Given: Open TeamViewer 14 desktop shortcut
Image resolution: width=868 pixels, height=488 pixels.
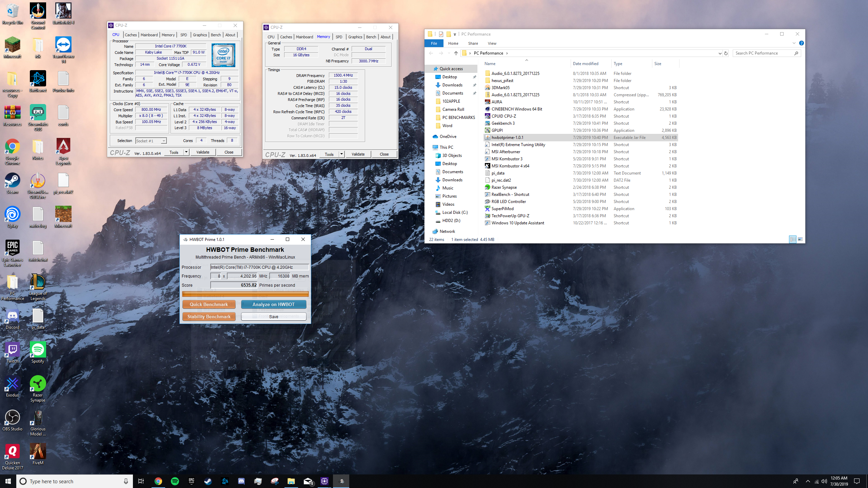Looking at the screenshot, I should tap(63, 49).
